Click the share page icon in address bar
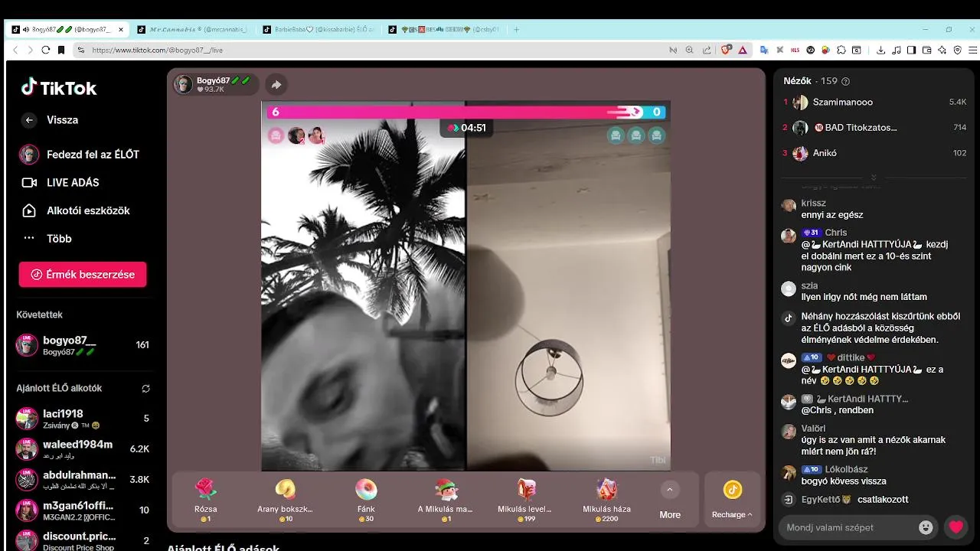 coord(706,50)
